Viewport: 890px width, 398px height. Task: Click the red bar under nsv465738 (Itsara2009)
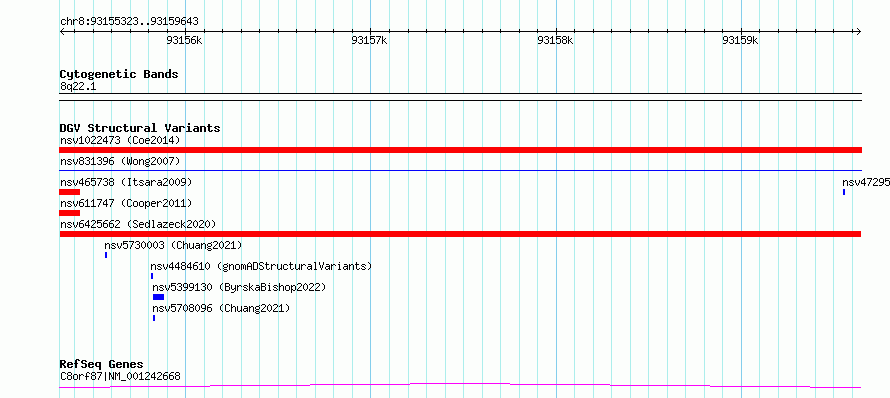pyautogui.click(x=69, y=192)
